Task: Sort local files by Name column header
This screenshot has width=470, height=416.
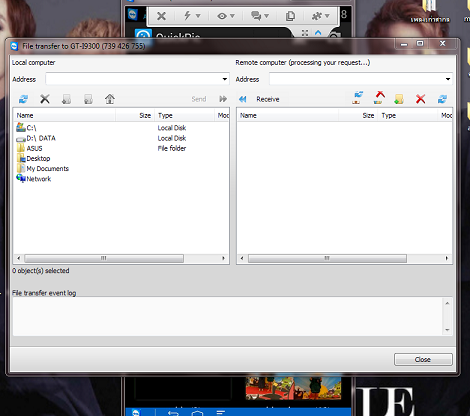Action: pyautogui.click(x=64, y=115)
